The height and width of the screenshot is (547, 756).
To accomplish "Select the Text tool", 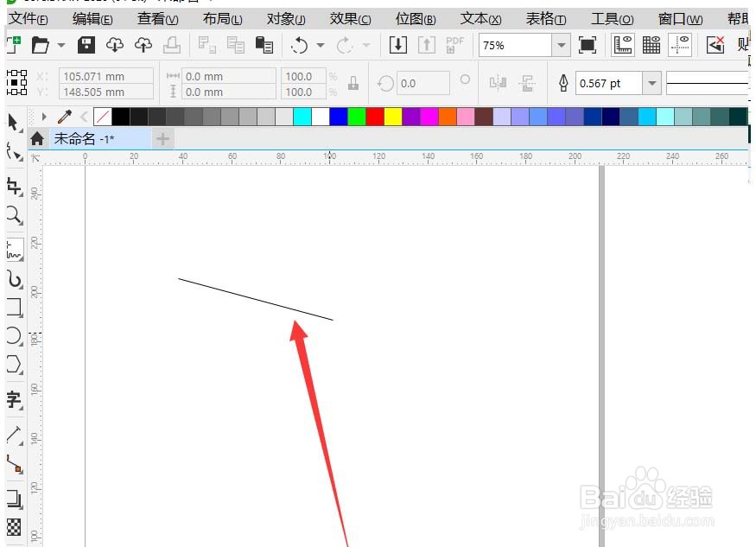I will [x=13, y=399].
